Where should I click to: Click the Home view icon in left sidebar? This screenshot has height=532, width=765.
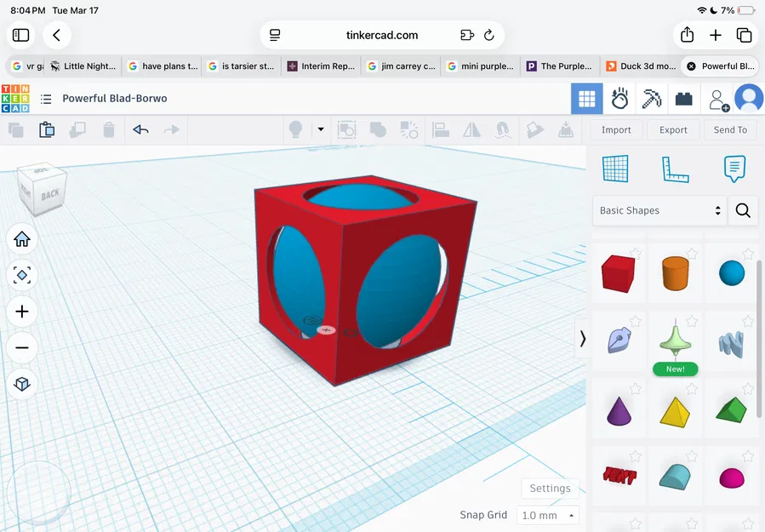pyautogui.click(x=22, y=239)
